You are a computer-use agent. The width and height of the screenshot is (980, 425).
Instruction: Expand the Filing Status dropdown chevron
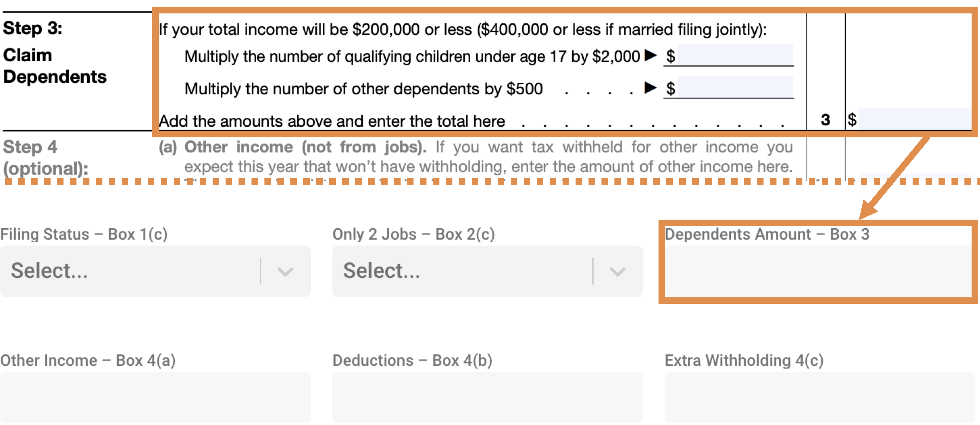tap(285, 271)
